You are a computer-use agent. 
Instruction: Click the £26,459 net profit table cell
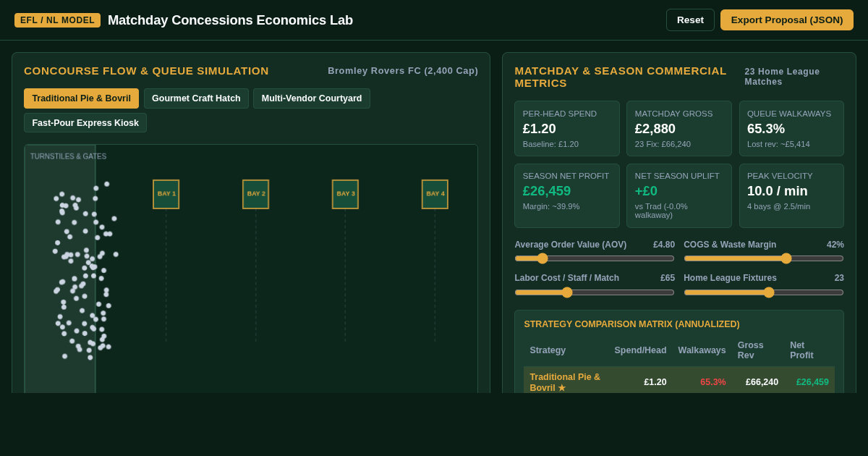pyautogui.click(x=812, y=382)
